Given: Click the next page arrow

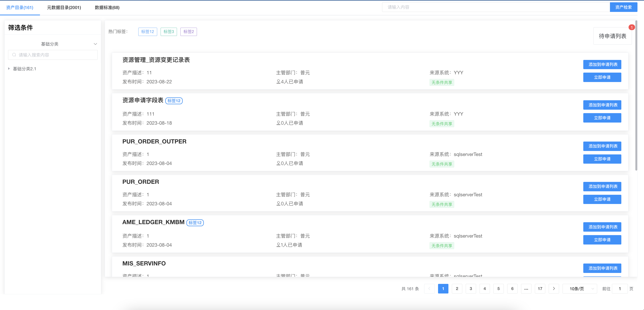Looking at the screenshot, I should tap(554, 289).
